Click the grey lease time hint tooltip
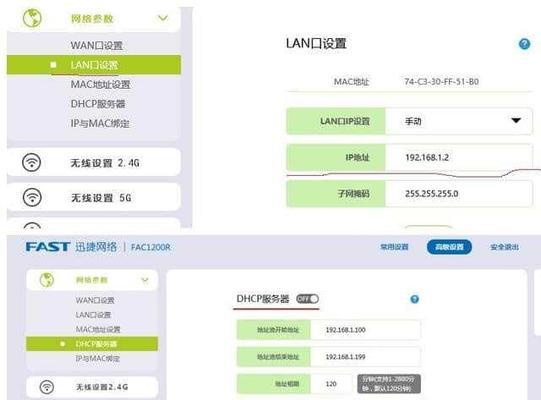The height and width of the screenshot is (400, 541). (389, 384)
